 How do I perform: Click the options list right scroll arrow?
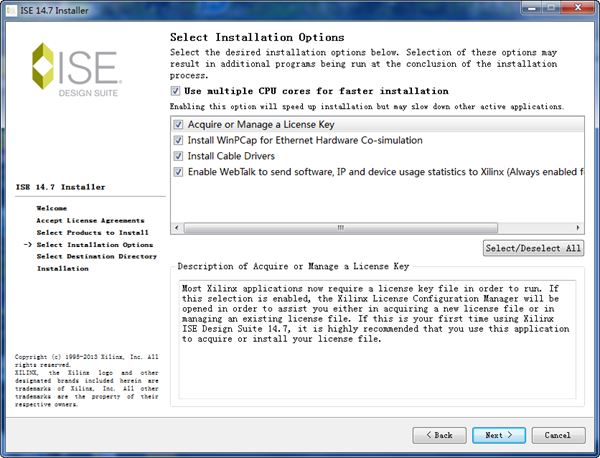[578, 228]
